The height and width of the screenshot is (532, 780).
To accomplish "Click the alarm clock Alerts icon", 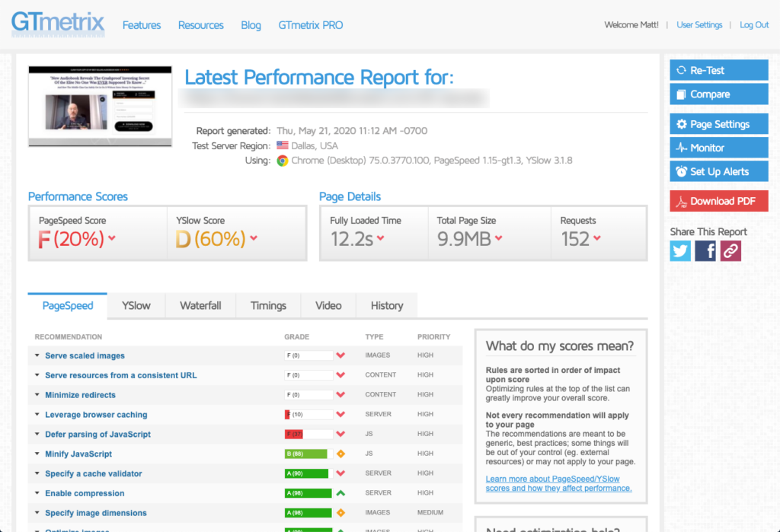I will coord(681,171).
